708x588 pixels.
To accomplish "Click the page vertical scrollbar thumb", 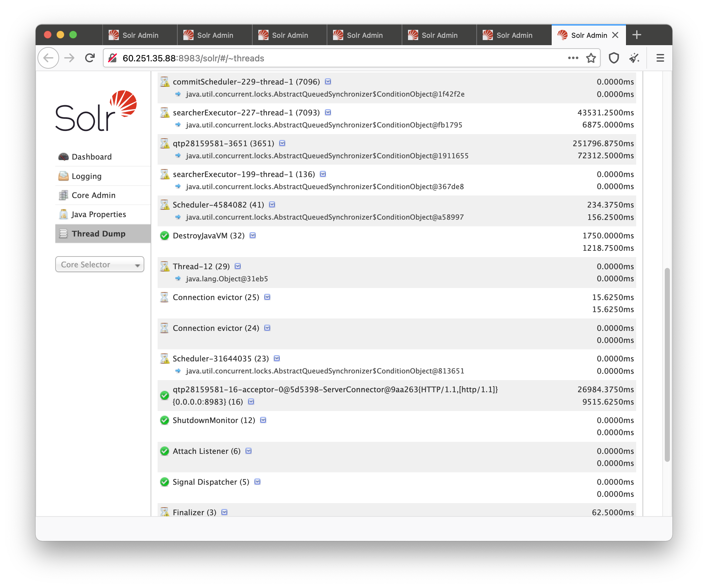I will coord(667,365).
